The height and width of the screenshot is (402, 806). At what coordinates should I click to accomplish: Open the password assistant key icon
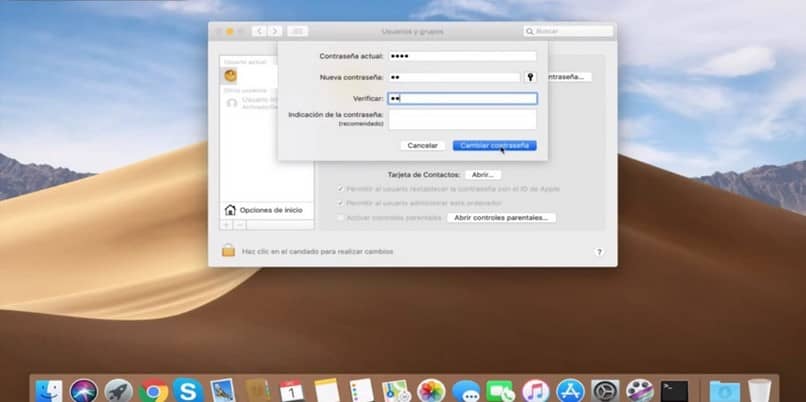coord(530,77)
